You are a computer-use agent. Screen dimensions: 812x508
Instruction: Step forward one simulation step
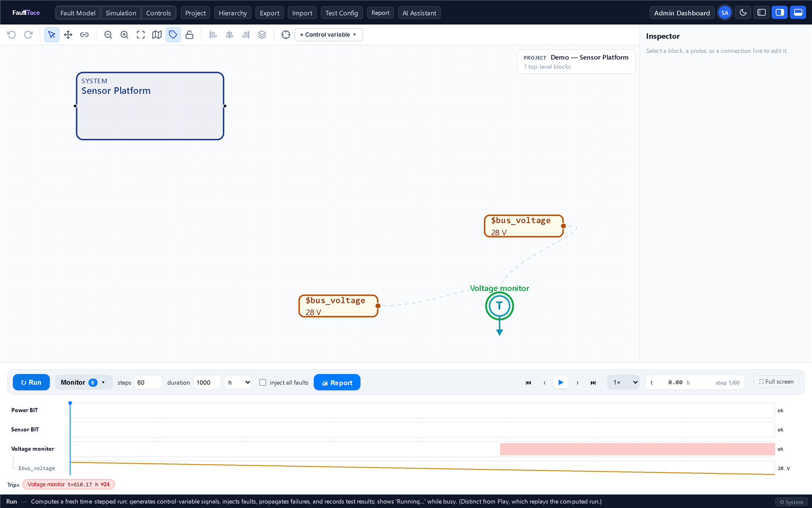click(577, 383)
